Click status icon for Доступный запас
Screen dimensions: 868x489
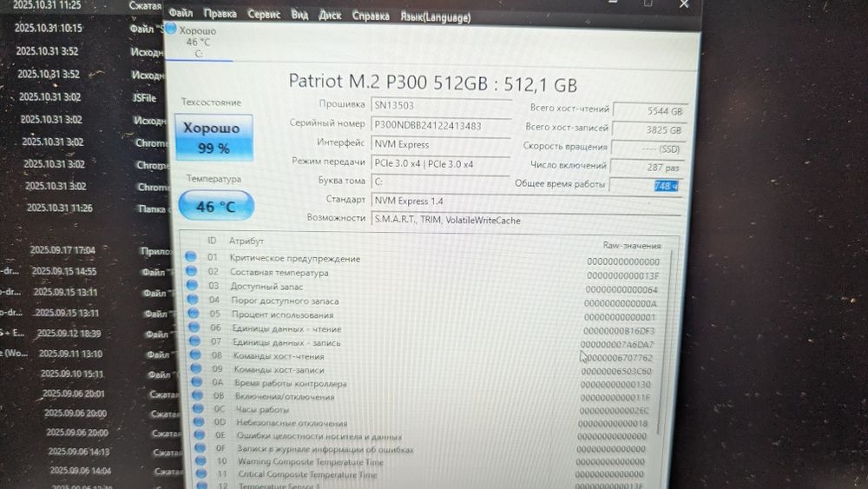click(192, 285)
